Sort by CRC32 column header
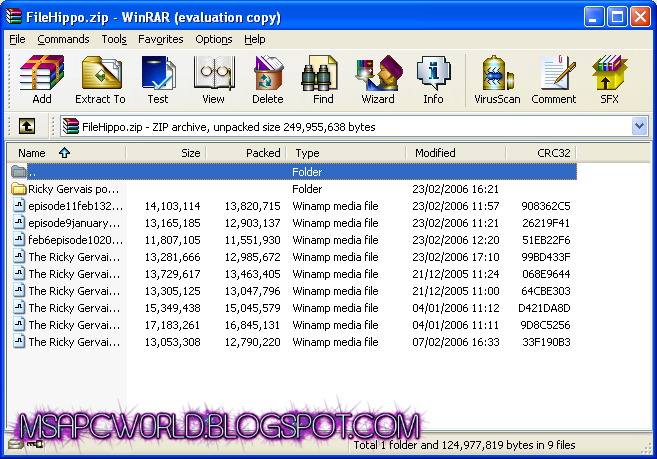657x459 pixels. tap(541, 153)
